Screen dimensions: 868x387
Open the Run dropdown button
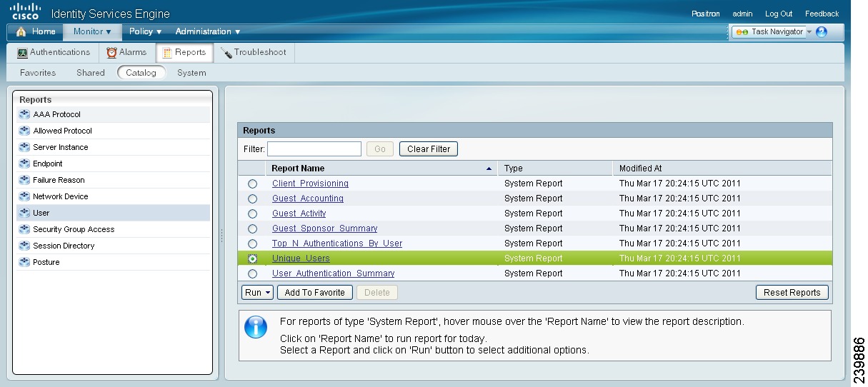coord(257,293)
